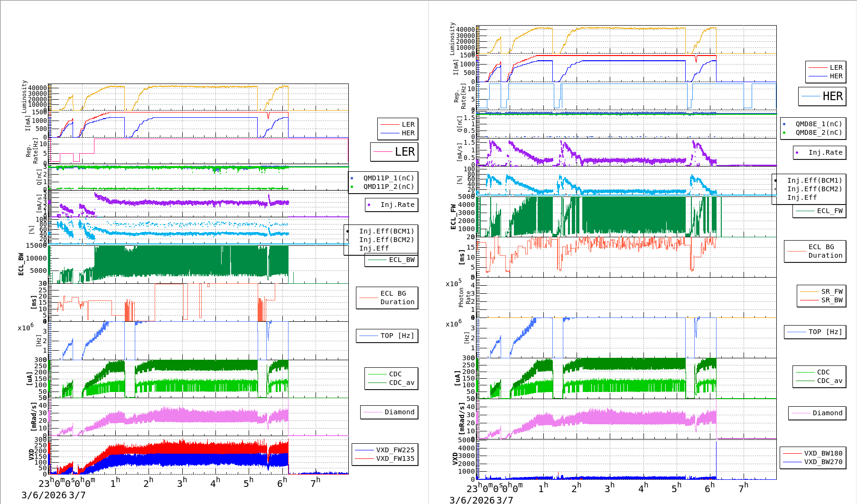Click the large HER rep-rate legend box
Viewport: 857px width, 504px height.
coord(822,96)
